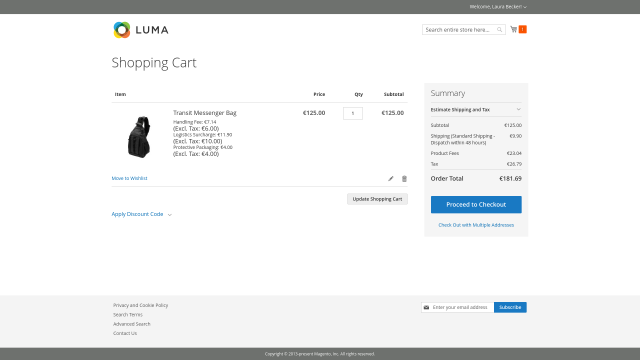Click the cart item count badge
Image resolution: width=640 pixels, height=360 pixels.
click(522, 29)
